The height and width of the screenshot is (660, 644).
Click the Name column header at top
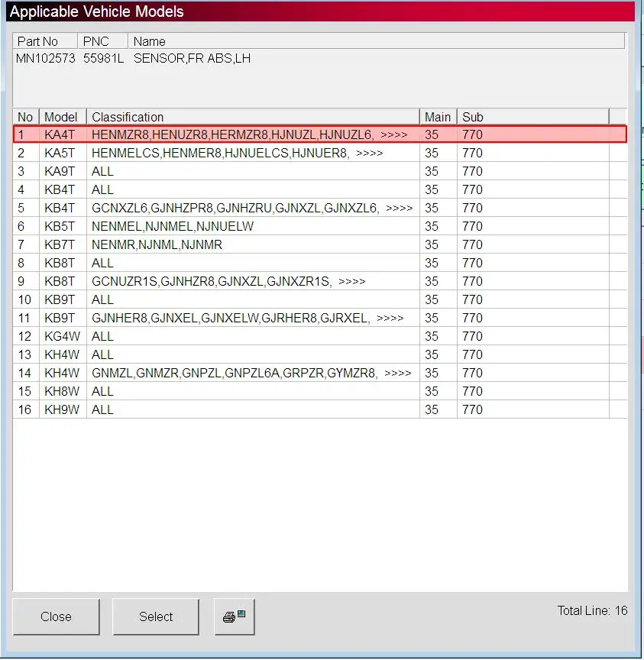pos(377,41)
